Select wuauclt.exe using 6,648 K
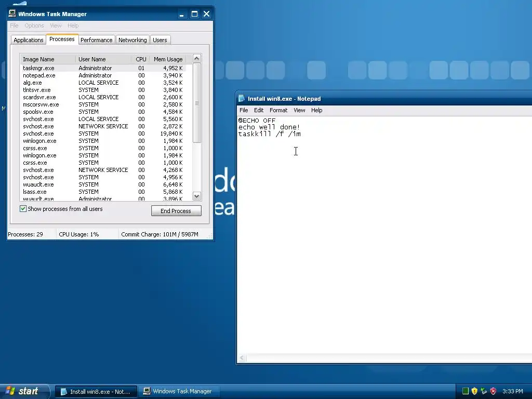The width and height of the screenshot is (532, 399). click(103, 184)
